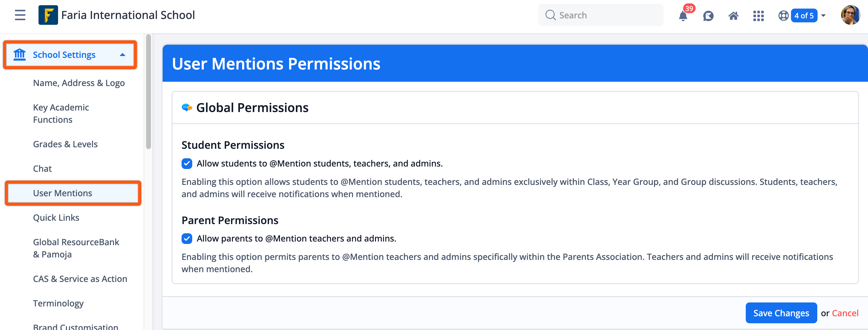Open the notifications bell with 39 badge
The height and width of the screenshot is (330, 868).
point(683,16)
